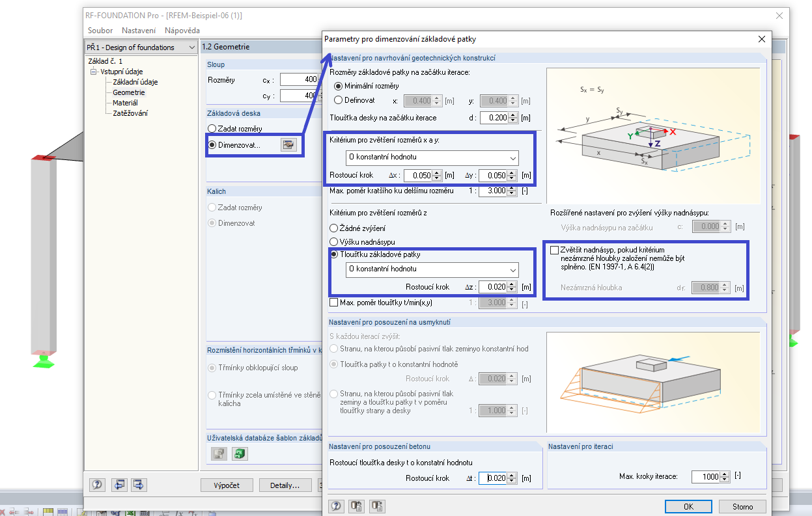This screenshot has width=812, height=516.
Task: Click the stepper of the Δt field
Action: [x=513, y=478]
